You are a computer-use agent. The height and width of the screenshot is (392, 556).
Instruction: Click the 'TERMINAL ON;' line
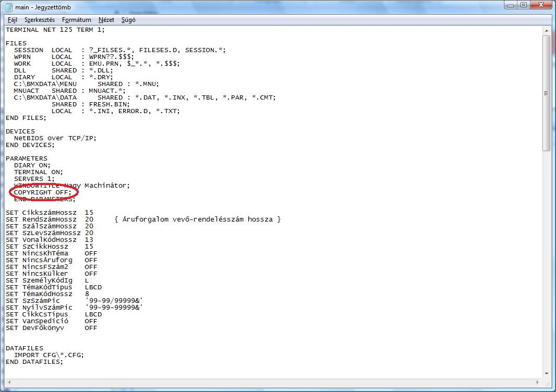[x=38, y=172]
